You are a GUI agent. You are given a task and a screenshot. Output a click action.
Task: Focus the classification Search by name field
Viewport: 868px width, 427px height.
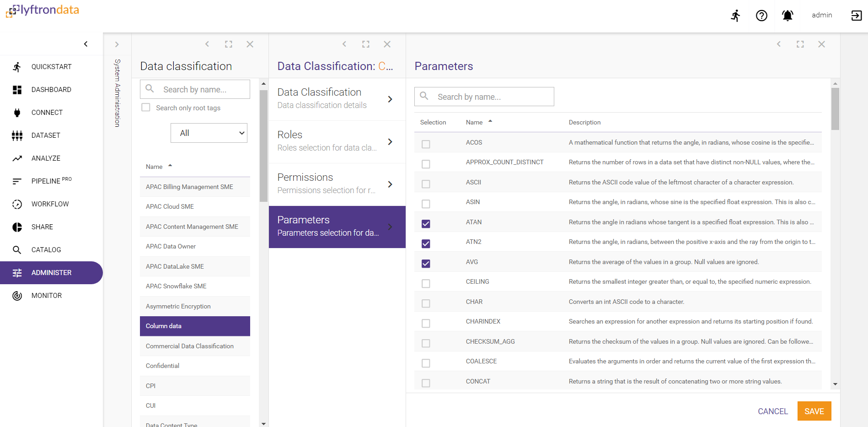point(195,89)
